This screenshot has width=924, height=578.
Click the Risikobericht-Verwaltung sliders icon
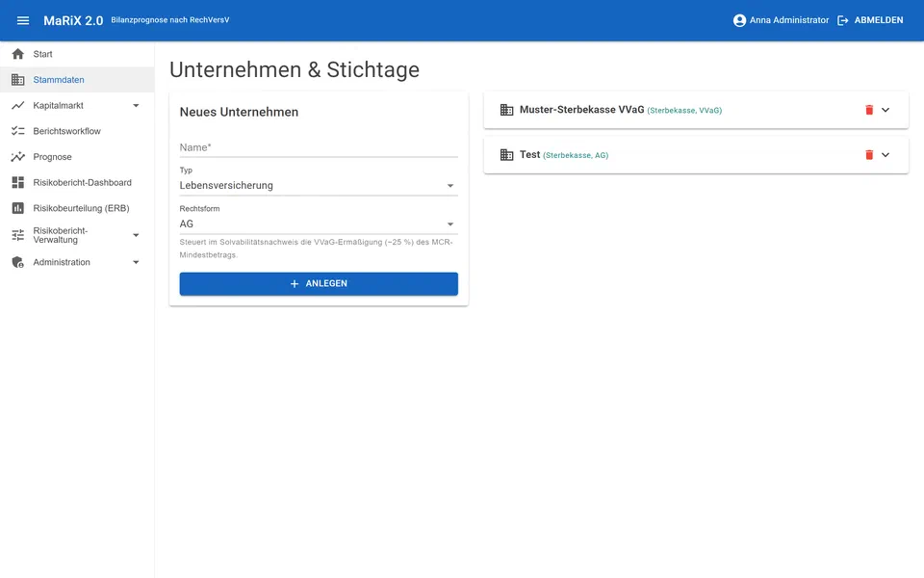click(x=18, y=235)
